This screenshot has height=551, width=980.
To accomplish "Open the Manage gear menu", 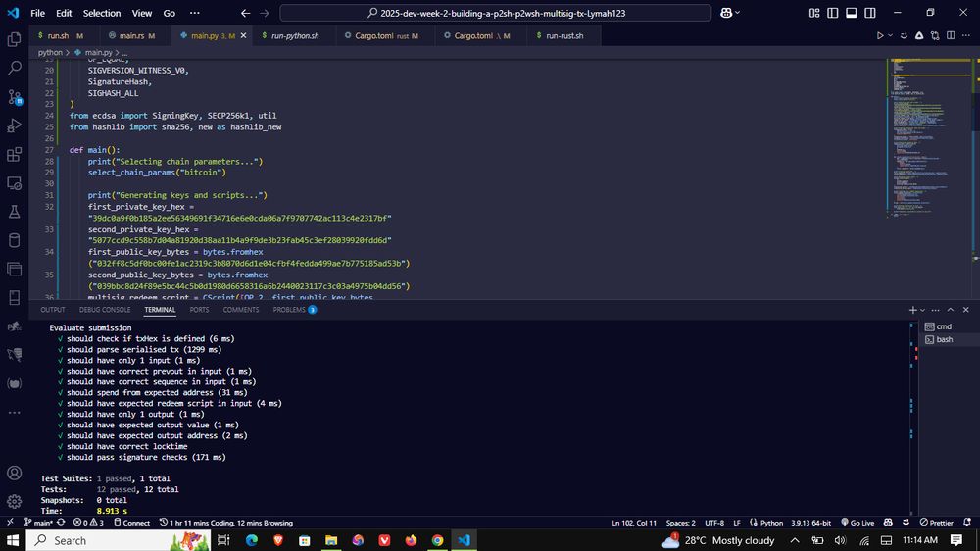I will pos(14,501).
